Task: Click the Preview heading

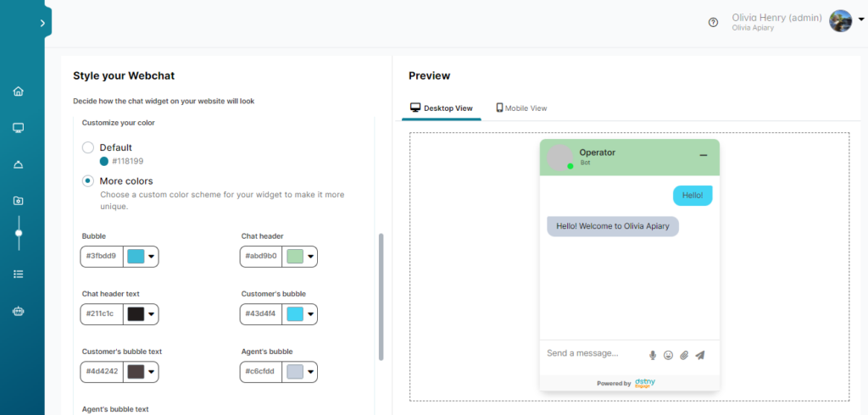Action: click(430, 76)
